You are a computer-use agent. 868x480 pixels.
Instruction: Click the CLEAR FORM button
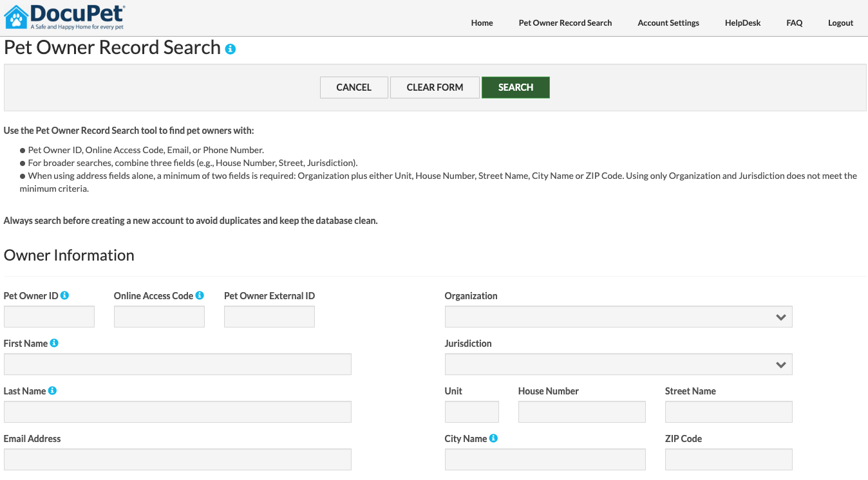point(435,88)
